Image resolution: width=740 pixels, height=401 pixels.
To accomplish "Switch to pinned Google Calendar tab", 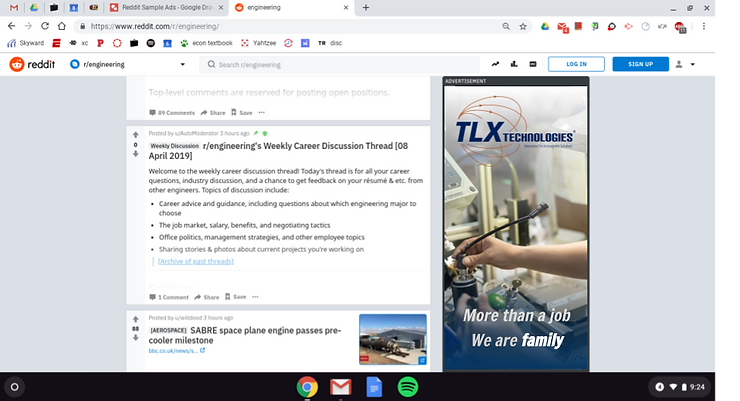I will coord(74,8).
